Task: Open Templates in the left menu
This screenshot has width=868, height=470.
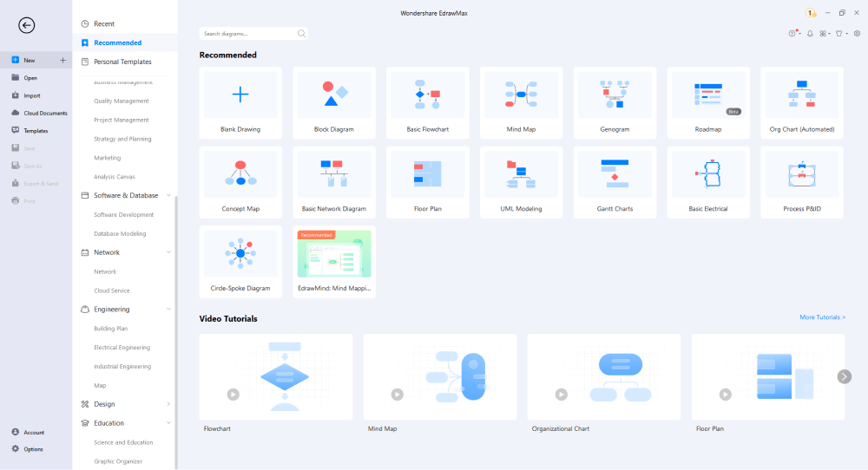Action: click(36, 131)
